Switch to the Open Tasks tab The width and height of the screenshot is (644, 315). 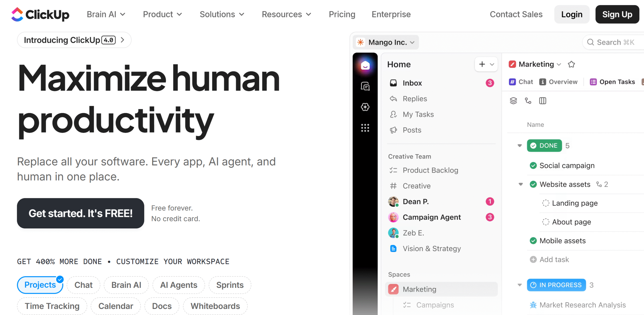(612, 82)
